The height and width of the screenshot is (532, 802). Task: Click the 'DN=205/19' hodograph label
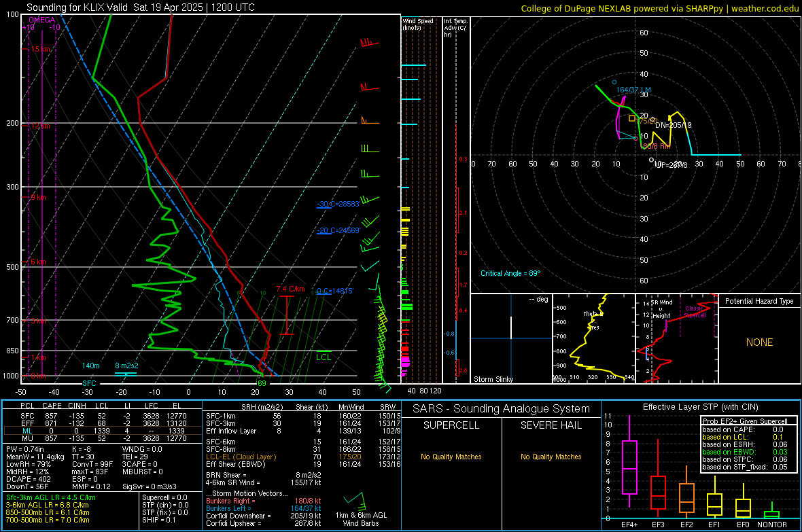point(673,125)
